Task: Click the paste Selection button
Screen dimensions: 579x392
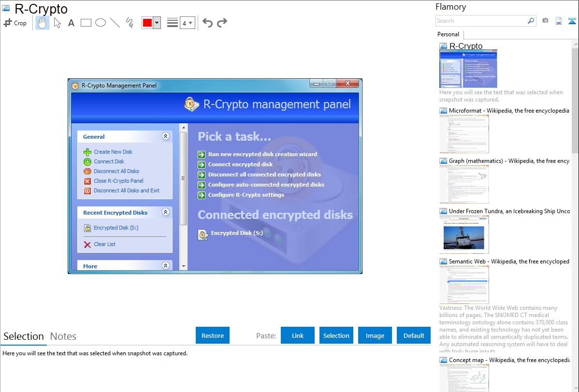Action: [x=336, y=335]
